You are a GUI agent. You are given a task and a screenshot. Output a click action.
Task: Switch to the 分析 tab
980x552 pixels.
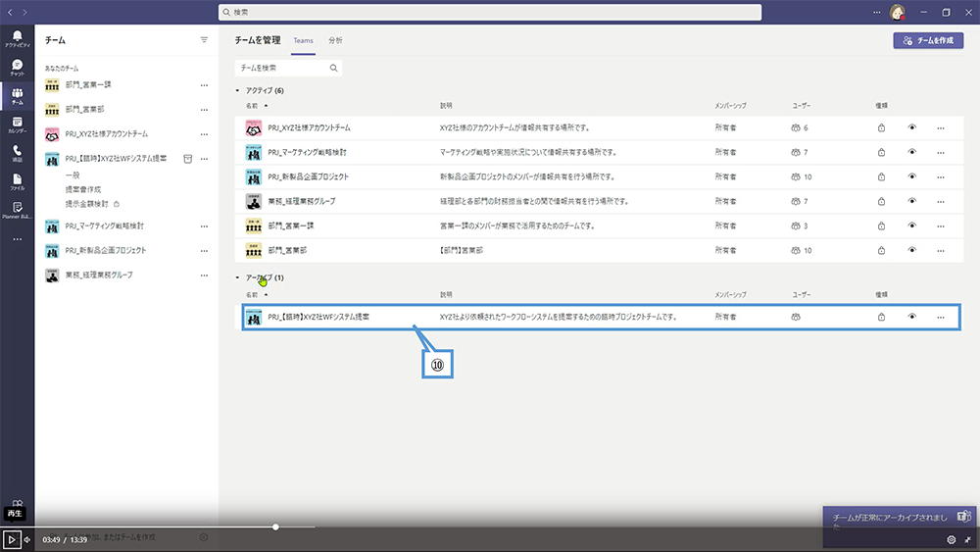pos(335,40)
